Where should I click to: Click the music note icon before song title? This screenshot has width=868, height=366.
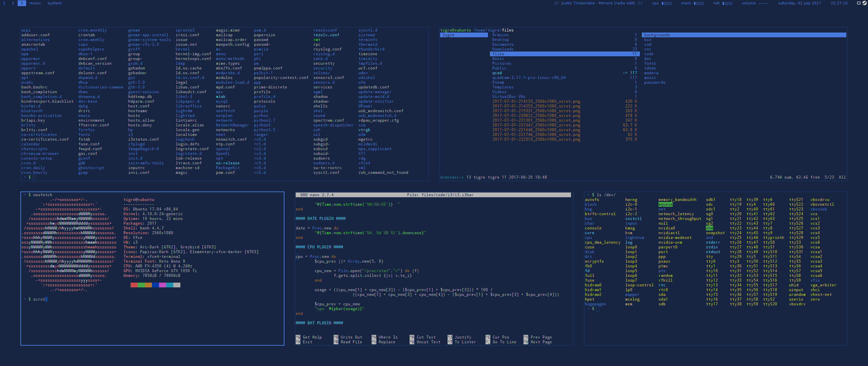coord(556,3)
